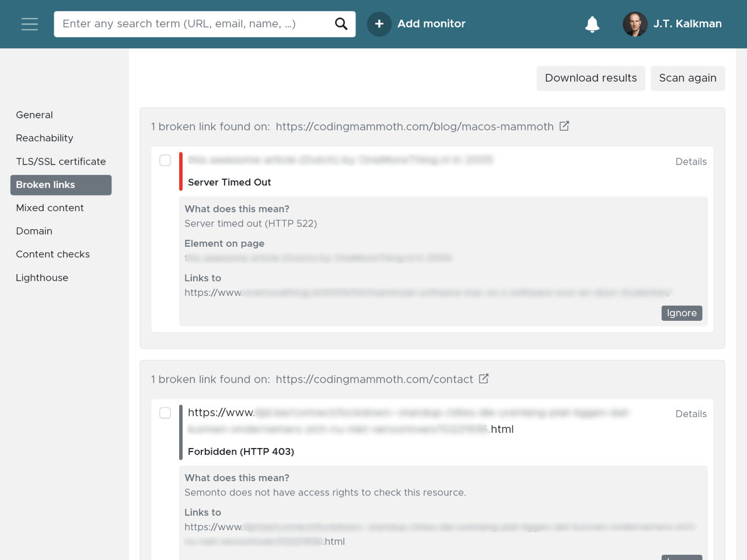Tick the Forbidden (HTTP 403) link checkbox
This screenshot has width=747, height=560.
[x=165, y=413]
